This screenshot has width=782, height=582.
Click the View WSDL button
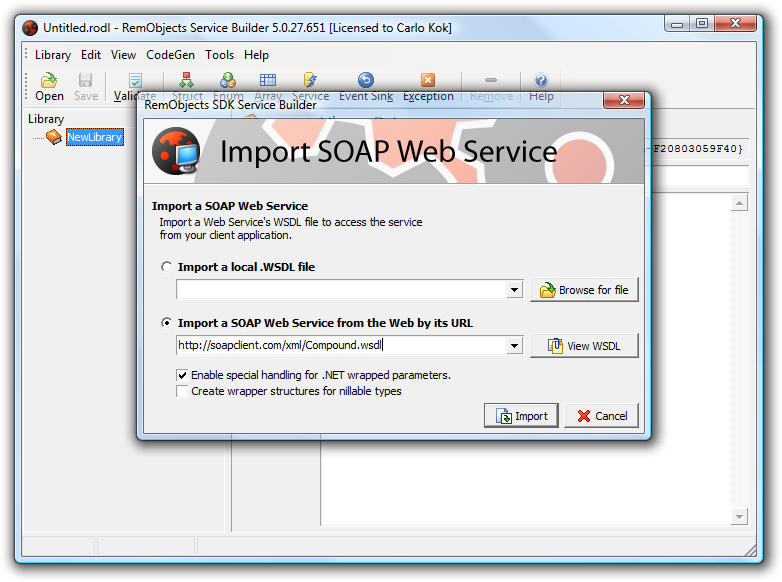584,346
